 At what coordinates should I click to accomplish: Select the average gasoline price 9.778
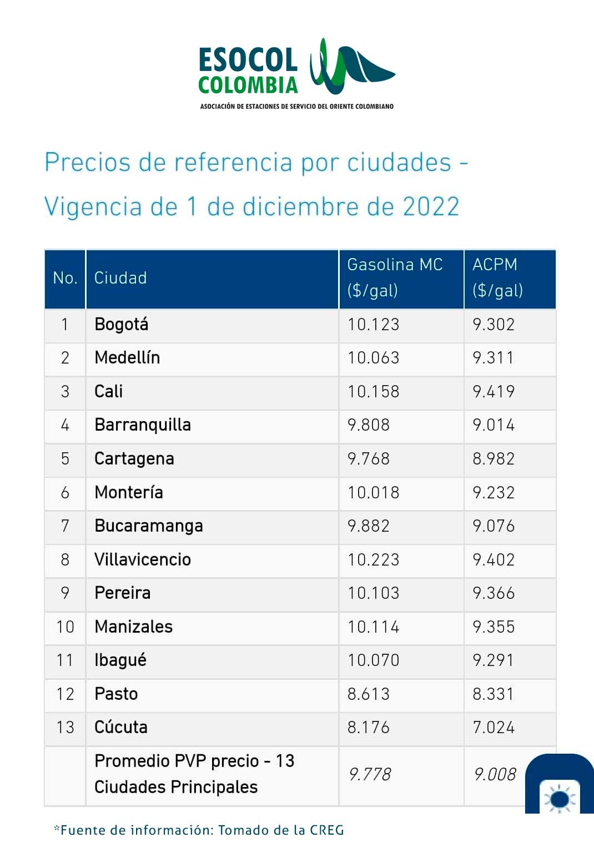coord(370,774)
